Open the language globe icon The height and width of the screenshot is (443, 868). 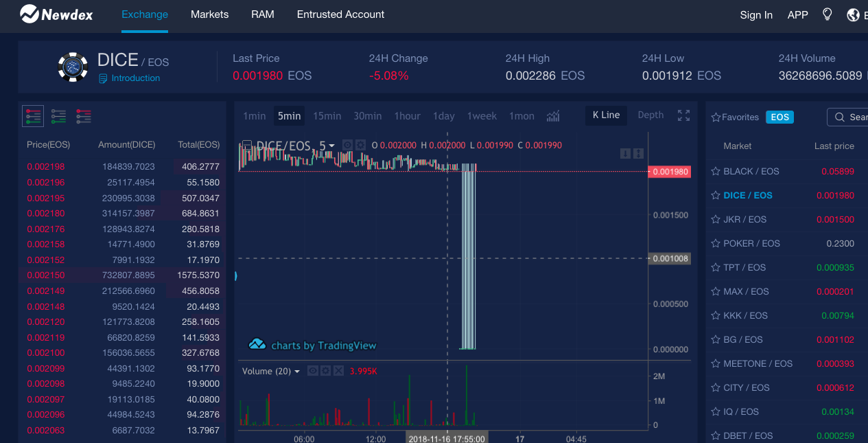click(854, 14)
